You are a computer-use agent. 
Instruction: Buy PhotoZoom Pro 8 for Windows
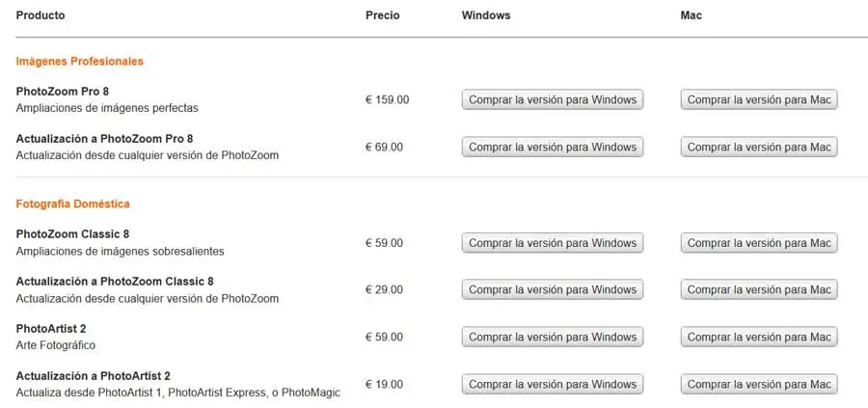[553, 99]
